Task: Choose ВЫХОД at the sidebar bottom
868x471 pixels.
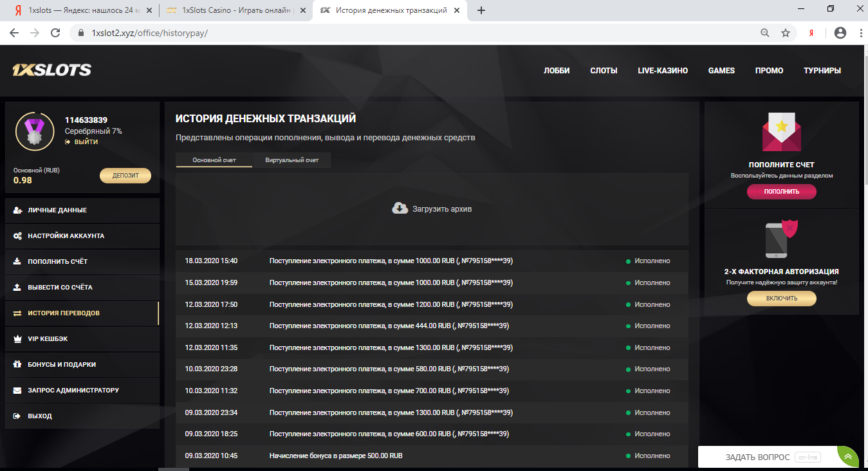Action: point(82,416)
